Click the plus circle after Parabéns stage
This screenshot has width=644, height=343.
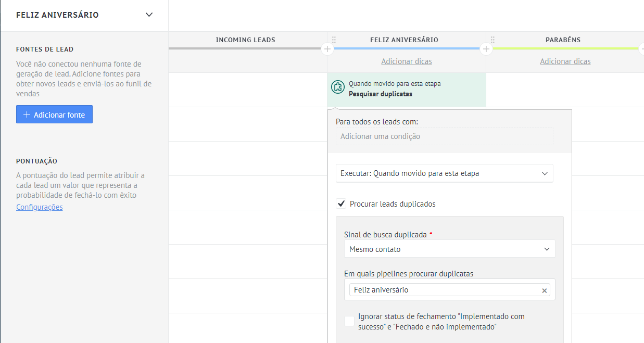642,49
